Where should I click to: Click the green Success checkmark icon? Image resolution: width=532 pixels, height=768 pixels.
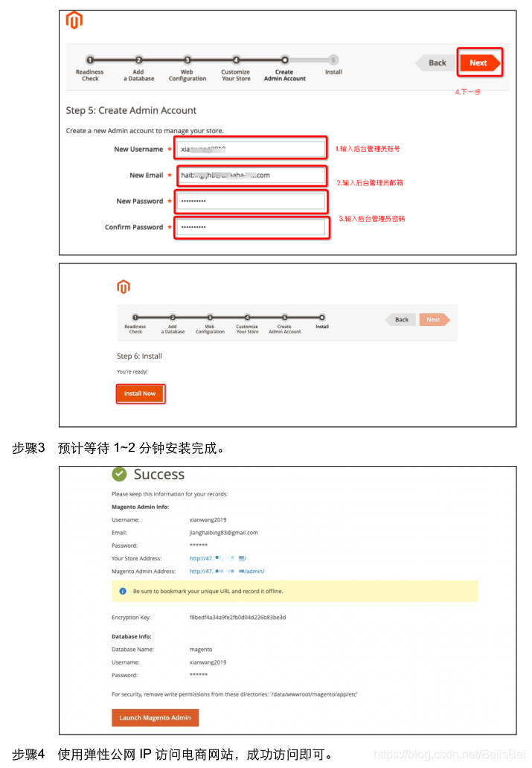coord(119,473)
